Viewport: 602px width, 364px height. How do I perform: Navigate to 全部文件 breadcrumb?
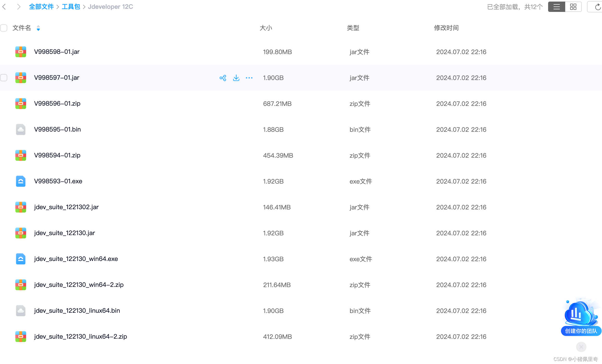[41, 7]
